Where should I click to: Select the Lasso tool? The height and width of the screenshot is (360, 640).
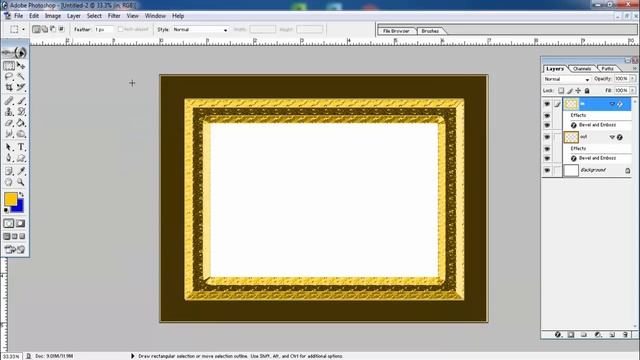9,76
